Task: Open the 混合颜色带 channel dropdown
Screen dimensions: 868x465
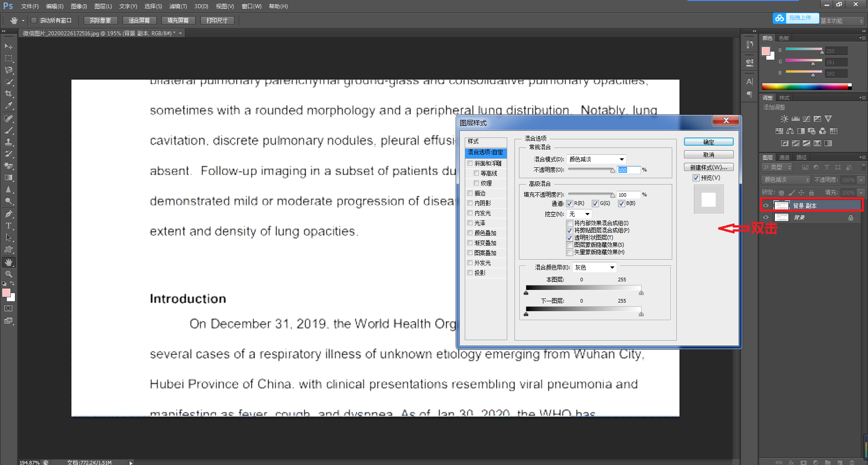Action: 594,267
